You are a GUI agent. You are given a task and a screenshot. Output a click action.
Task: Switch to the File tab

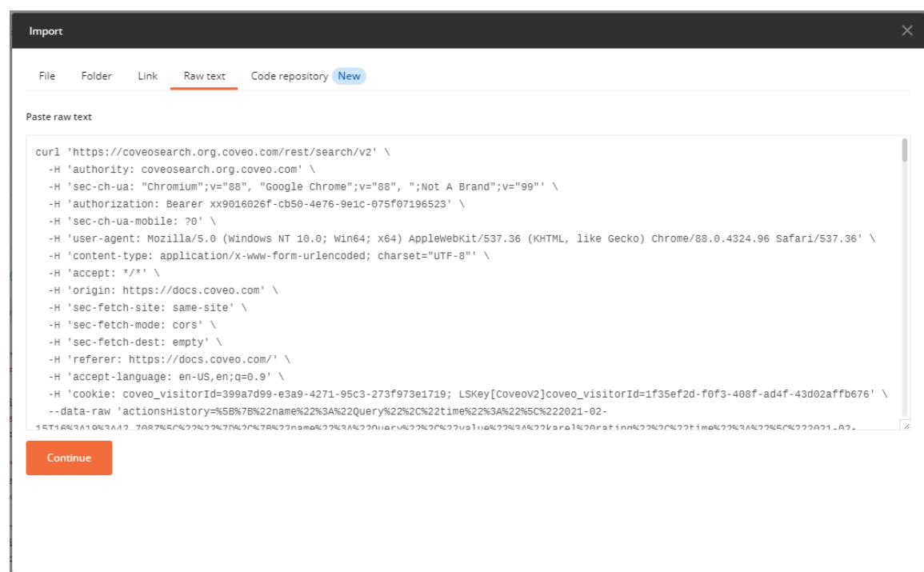(47, 76)
